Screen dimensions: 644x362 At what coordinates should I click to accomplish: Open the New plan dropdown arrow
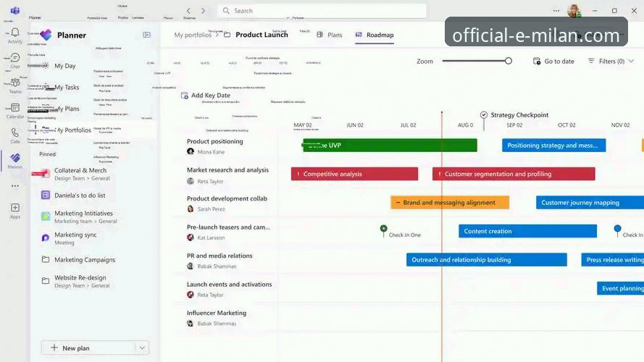(142, 348)
